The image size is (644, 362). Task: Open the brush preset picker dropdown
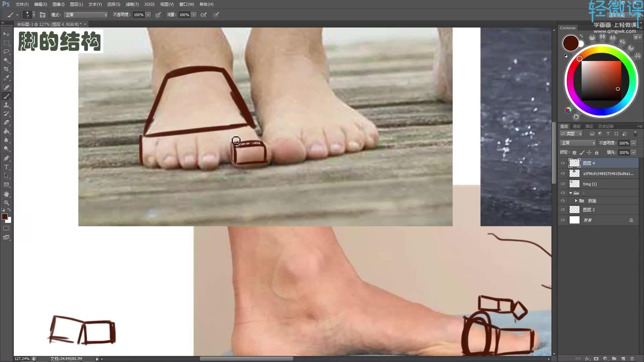tap(34, 15)
